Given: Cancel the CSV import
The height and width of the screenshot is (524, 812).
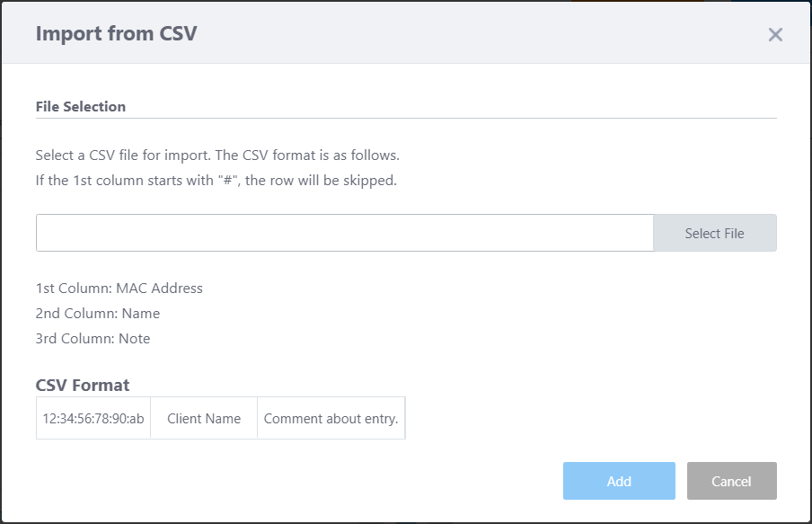Looking at the screenshot, I should pyautogui.click(x=731, y=481).
